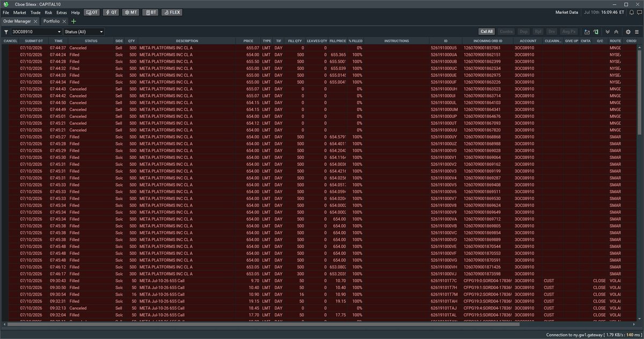Click the Avg Px button
The width and height of the screenshot is (644, 339).
[569, 32]
